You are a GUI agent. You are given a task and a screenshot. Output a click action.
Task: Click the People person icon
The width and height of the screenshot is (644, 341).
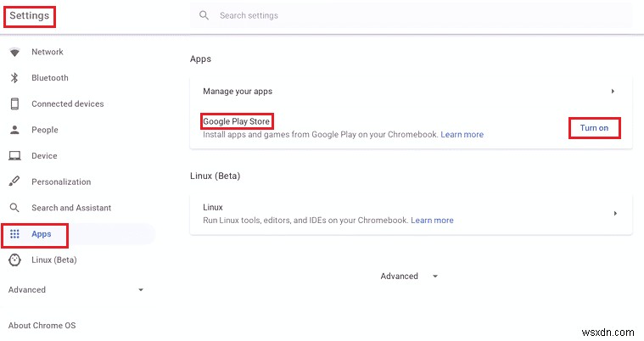[14, 130]
